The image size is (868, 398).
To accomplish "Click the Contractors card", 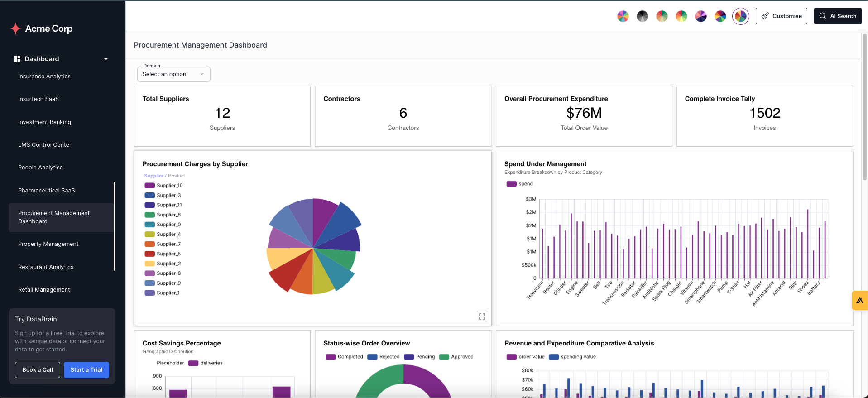I will [x=403, y=116].
